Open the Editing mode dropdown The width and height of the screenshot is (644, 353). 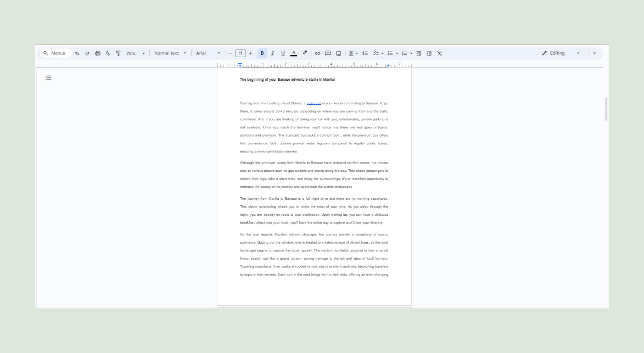pyautogui.click(x=561, y=53)
